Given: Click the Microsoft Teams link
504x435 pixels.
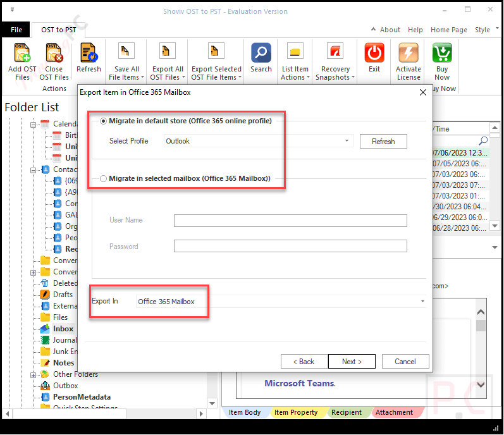Looking at the screenshot, I should point(300,383).
